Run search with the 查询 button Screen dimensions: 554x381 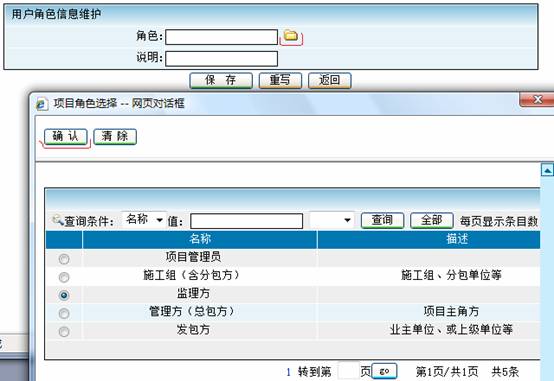pos(382,221)
